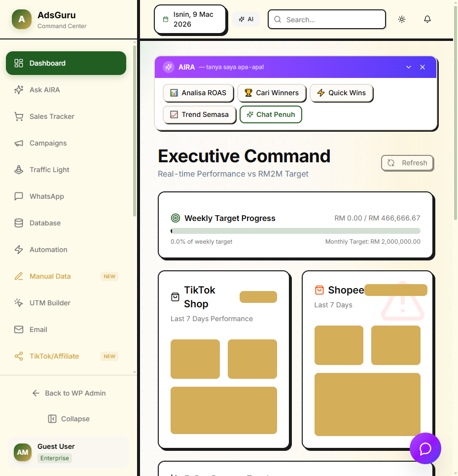Click the Traffic Light icon
Viewport: 458px width, 476px height.
[x=19, y=170]
